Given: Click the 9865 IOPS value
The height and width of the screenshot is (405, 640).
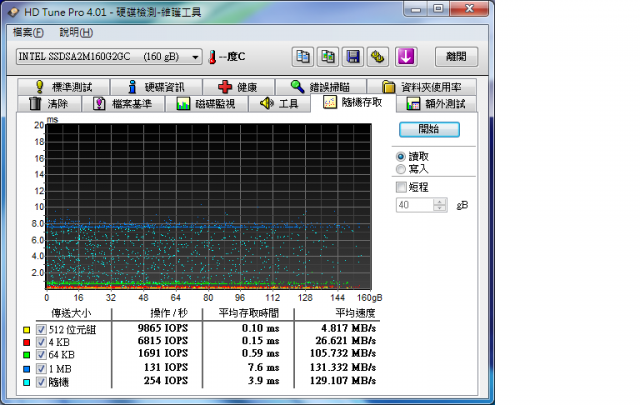Looking at the screenshot, I should (163, 328).
